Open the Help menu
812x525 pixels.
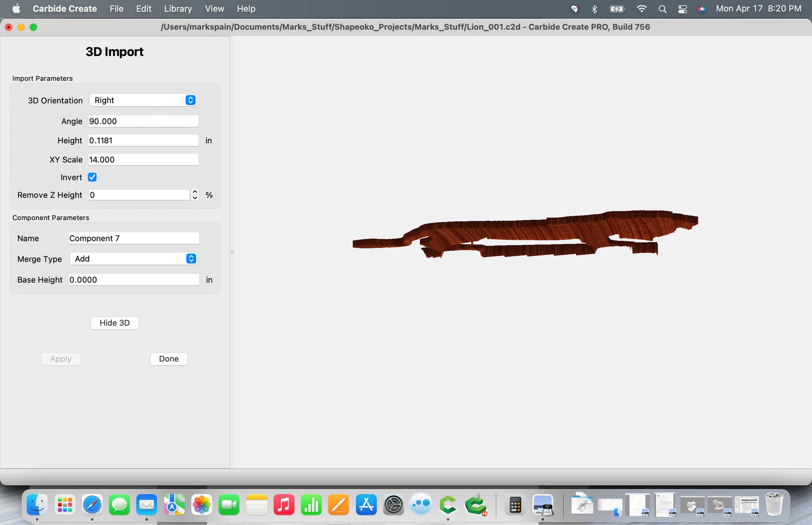(x=246, y=8)
